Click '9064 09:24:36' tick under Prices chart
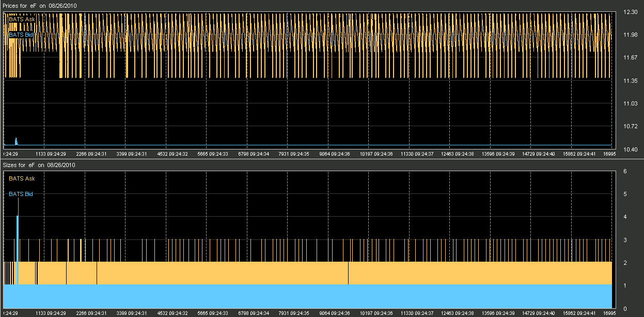The height and width of the screenshot is (317, 644). pyautogui.click(x=335, y=154)
